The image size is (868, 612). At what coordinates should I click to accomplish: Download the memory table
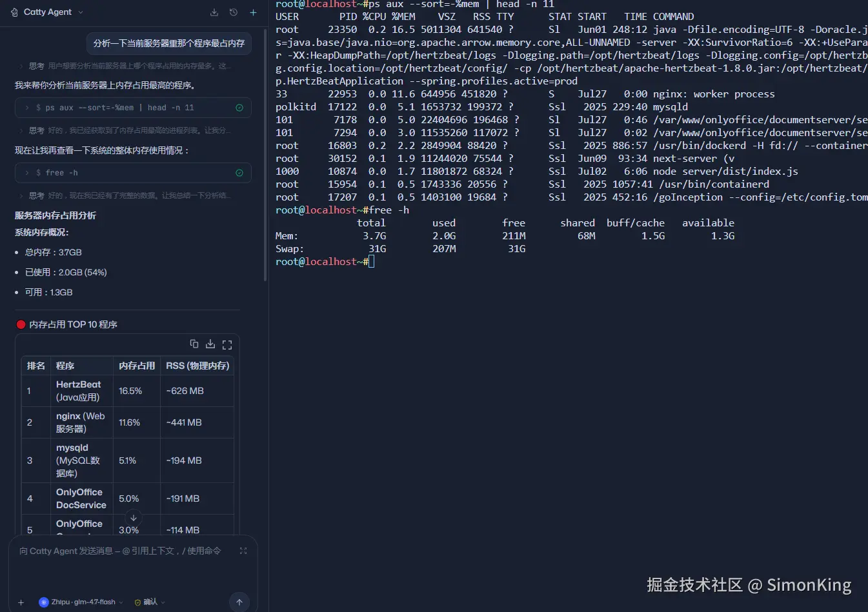coord(210,344)
